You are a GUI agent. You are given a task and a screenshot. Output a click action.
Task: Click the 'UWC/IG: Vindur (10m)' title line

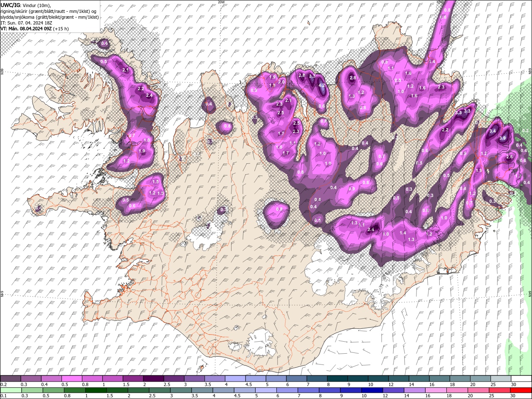[x=26, y=5]
